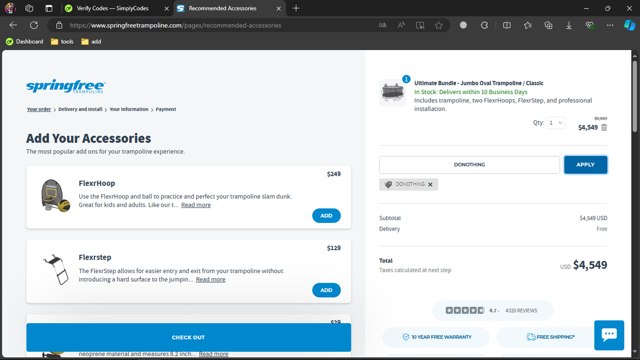Switch to Verify Codes SimplyCodes tab
The height and width of the screenshot is (360, 640).
pyautogui.click(x=113, y=8)
